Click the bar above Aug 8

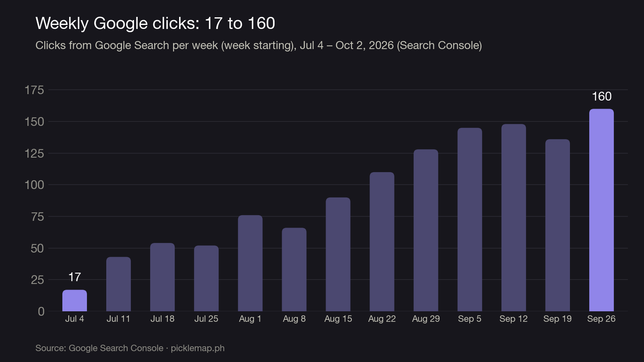(x=294, y=269)
